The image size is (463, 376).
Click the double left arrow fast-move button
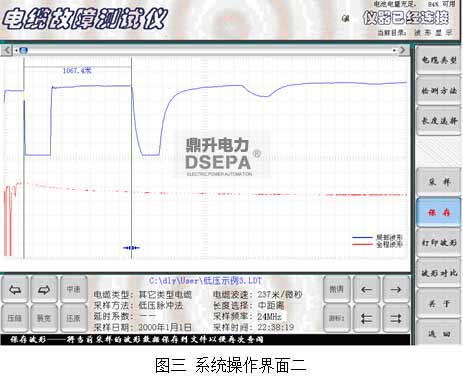coord(366,318)
